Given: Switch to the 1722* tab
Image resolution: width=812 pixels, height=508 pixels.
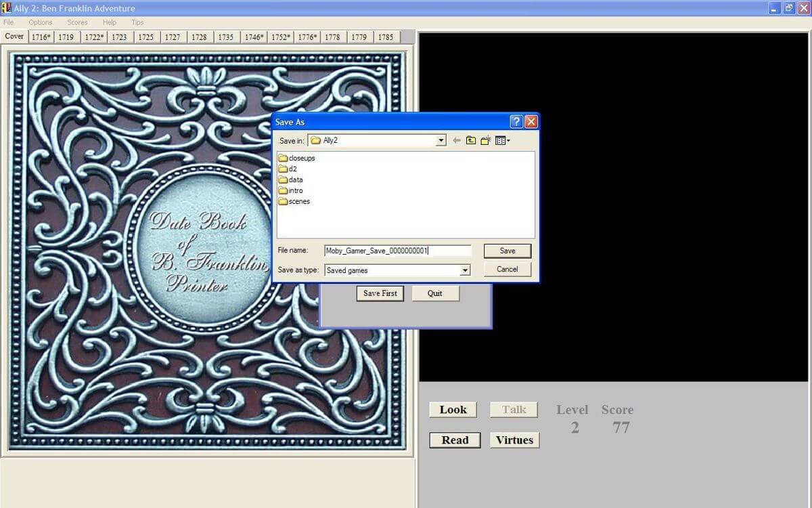Looking at the screenshot, I should (93, 37).
